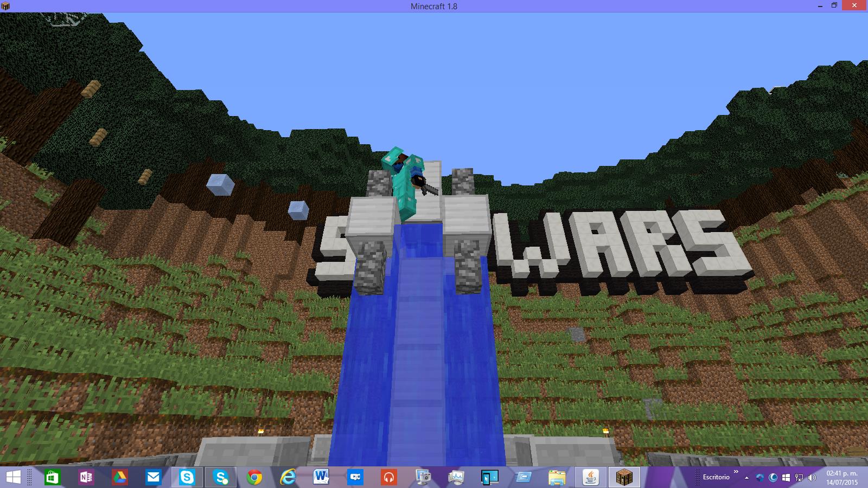
Task: Open Windows Store from the taskbar
Action: pyautogui.click(x=52, y=477)
